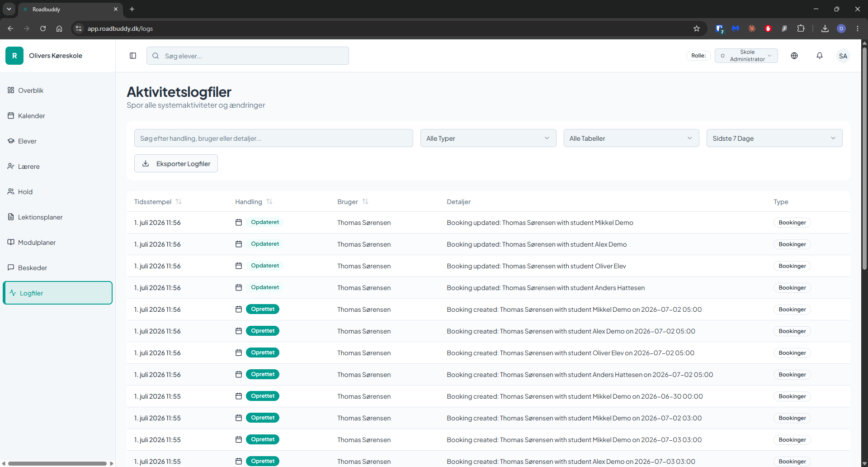This screenshot has width=868, height=467.
Task: Open Sidste 7 Dage period dropdown
Action: [x=774, y=138]
